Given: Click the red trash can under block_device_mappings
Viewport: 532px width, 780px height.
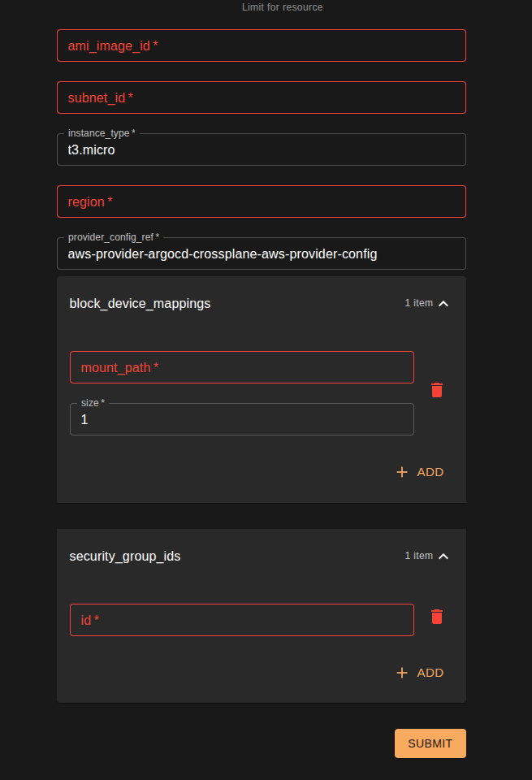Looking at the screenshot, I should click(437, 390).
